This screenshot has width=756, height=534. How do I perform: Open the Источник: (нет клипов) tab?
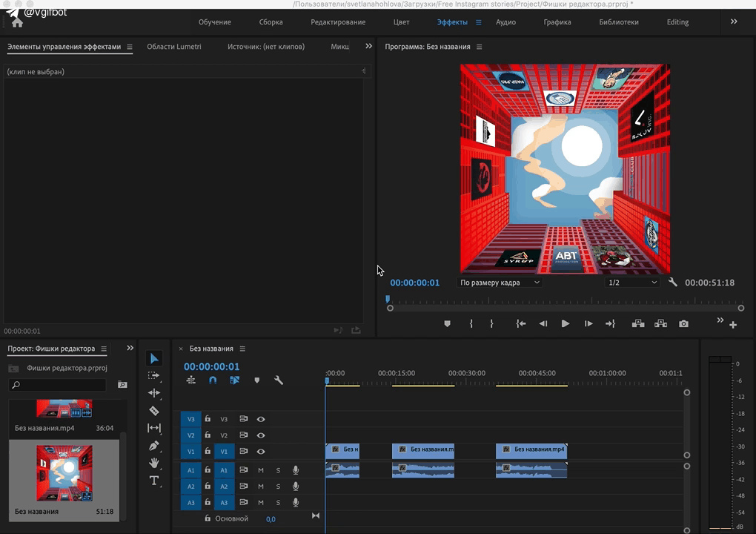coord(266,47)
